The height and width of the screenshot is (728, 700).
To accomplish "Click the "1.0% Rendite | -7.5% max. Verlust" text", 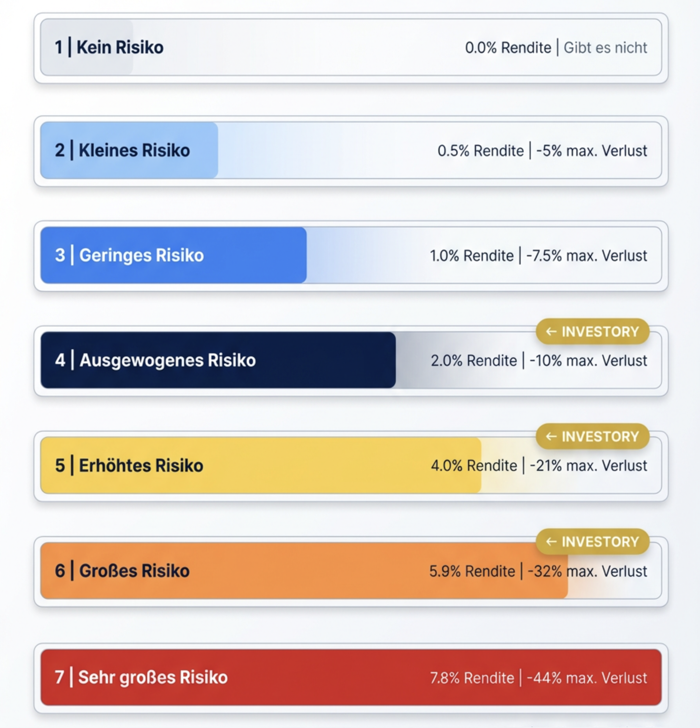I will point(538,256).
